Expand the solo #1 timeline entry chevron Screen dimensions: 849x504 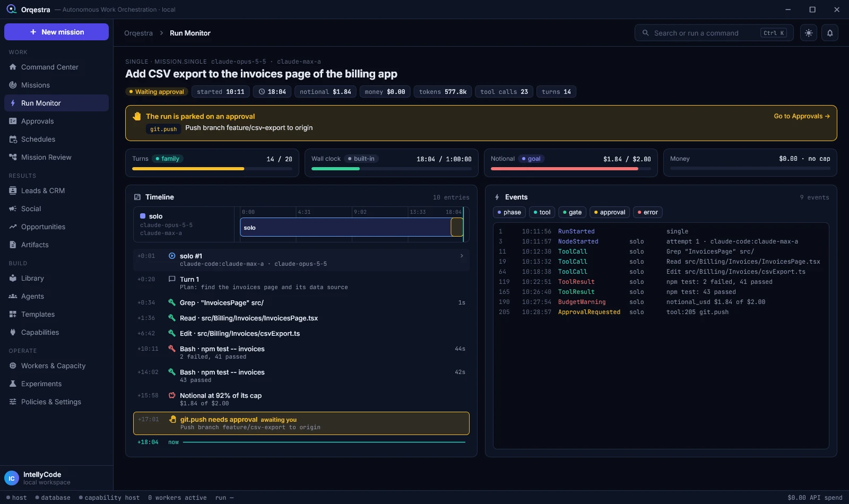[x=462, y=256]
